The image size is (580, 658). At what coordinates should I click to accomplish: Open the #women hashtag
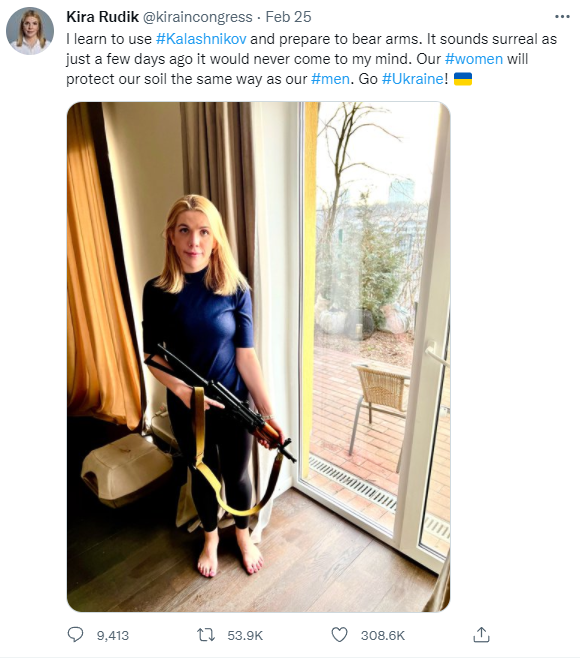pyautogui.click(x=474, y=59)
